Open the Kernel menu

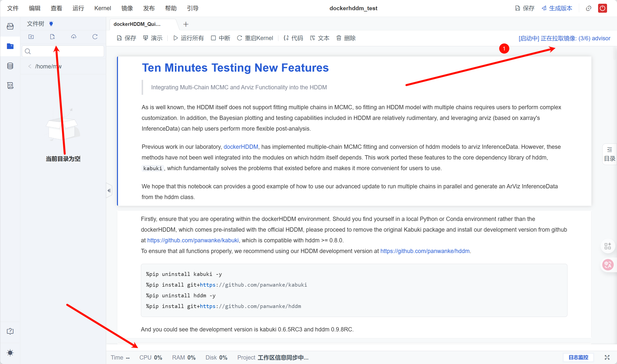pyautogui.click(x=103, y=8)
